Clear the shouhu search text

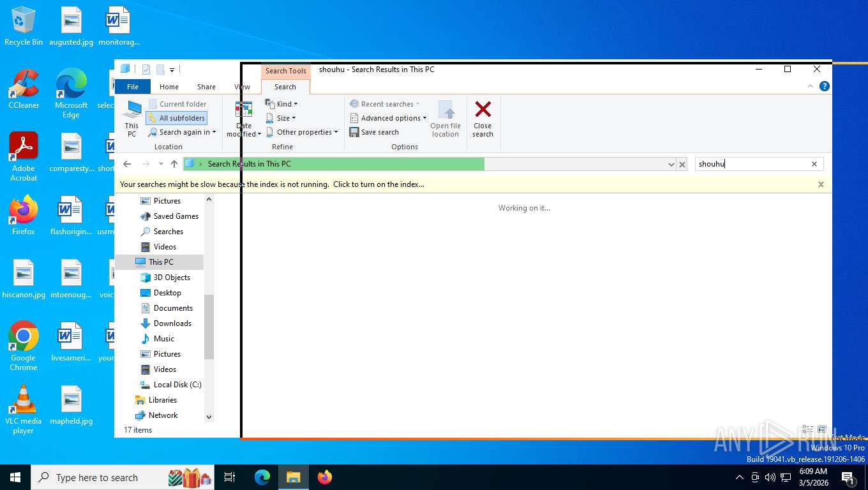pos(814,164)
